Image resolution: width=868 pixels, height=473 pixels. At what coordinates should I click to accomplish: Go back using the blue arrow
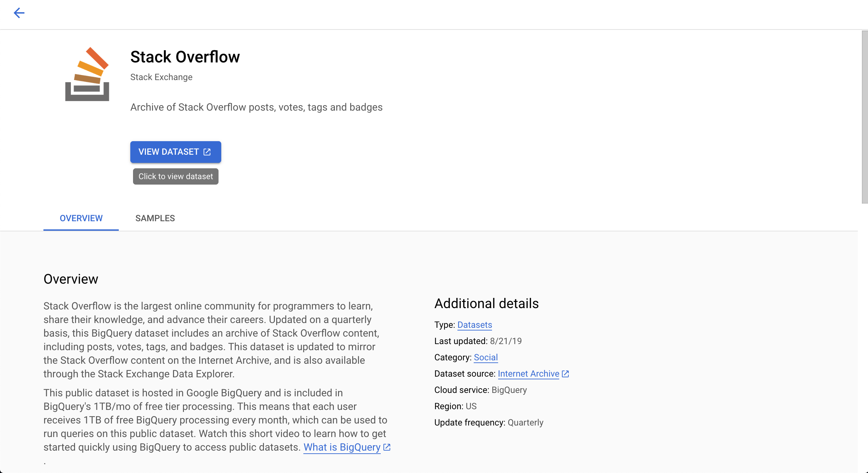19,13
